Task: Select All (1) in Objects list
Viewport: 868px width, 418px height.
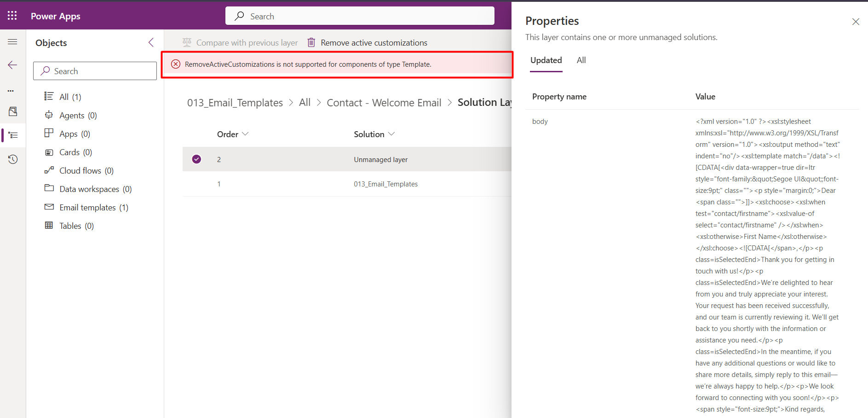Action: [70, 97]
